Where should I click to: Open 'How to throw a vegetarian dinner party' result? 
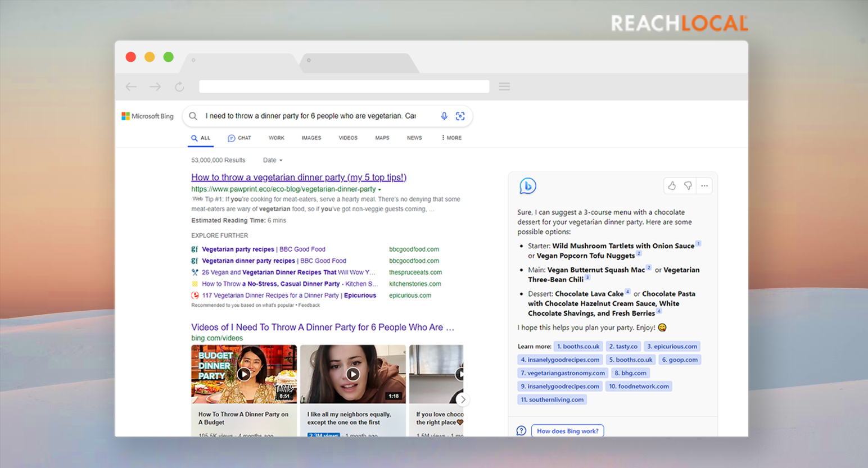[299, 178]
